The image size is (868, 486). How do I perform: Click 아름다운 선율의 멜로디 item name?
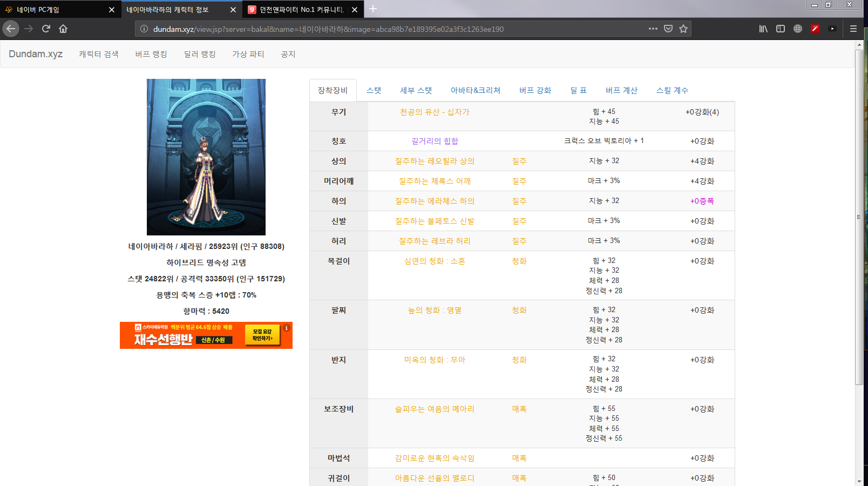click(435, 478)
